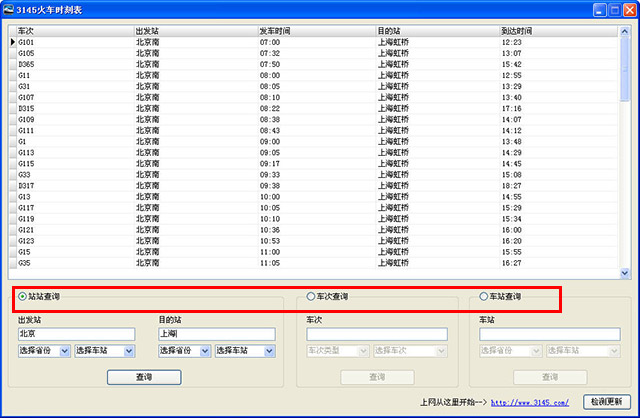Click the scroll up arrow of the table
Screen dimensions: 640x418
coord(624,31)
